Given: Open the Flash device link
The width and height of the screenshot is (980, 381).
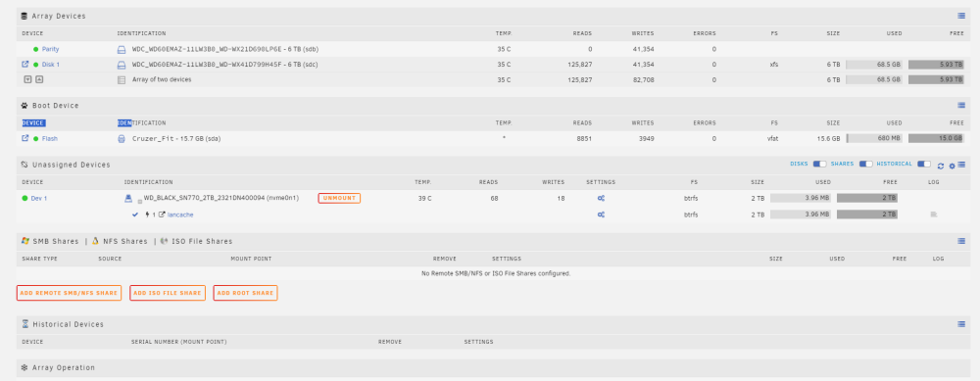Looking at the screenshot, I should pos(49,139).
